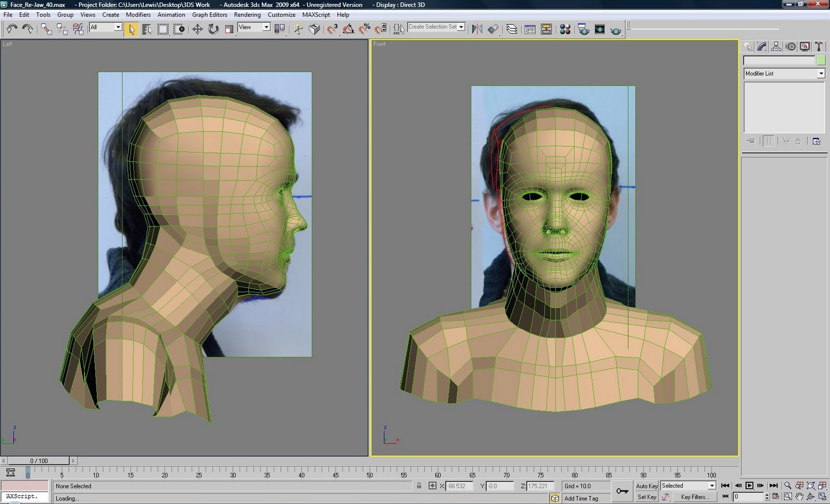Viewport: 830px width, 504px height.
Task: Click the Undo arrow icon
Action: coord(11,29)
